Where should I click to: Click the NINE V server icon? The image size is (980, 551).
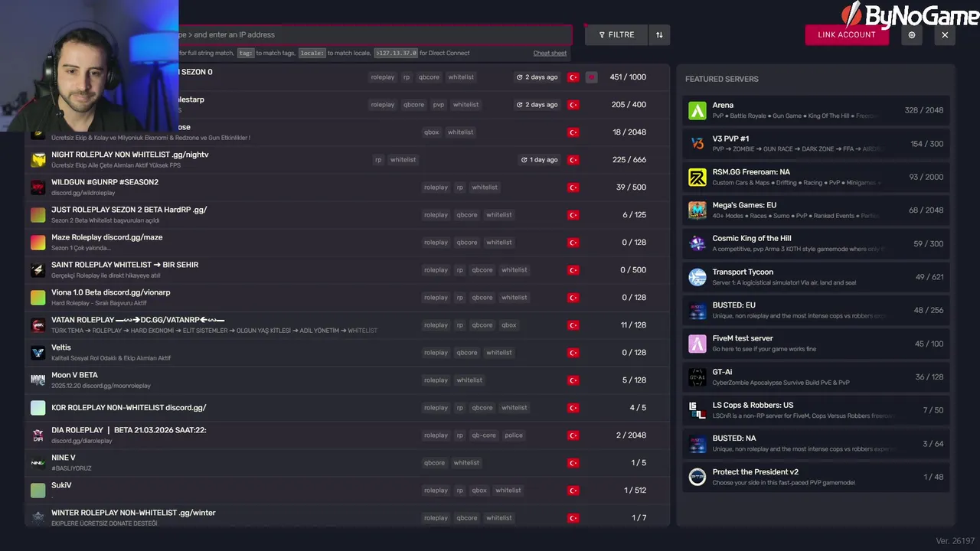(x=38, y=463)
